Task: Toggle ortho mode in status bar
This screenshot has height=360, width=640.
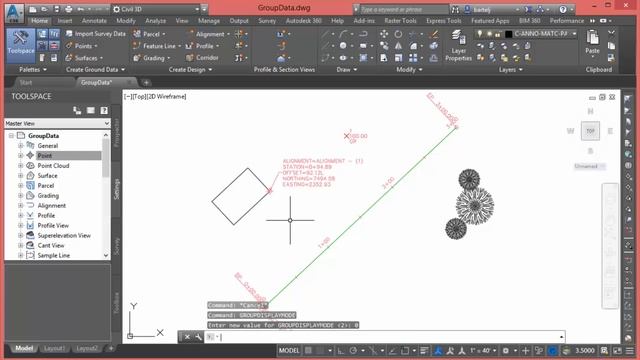Action: pos(340,351)
